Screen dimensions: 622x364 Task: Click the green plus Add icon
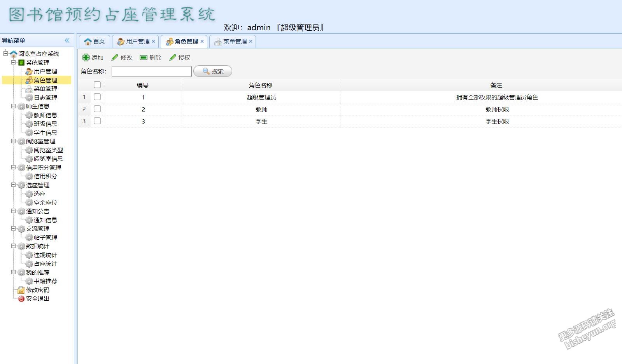point(86,57)
